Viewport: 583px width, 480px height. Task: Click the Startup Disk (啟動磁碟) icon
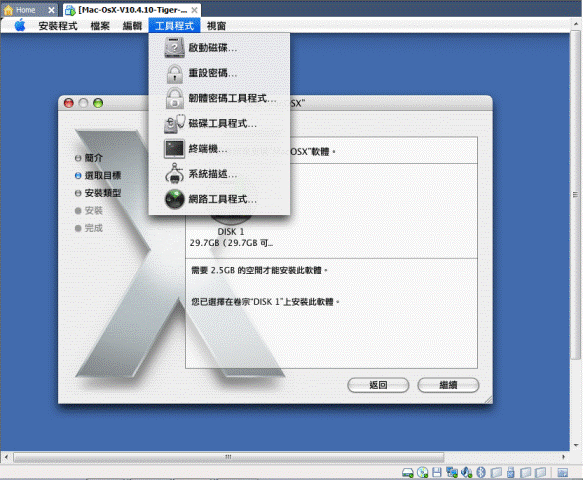coord(174,48)
